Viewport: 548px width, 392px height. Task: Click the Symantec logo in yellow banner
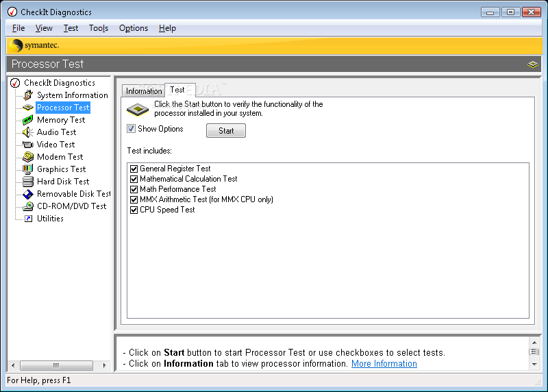(x=34, y=45)
